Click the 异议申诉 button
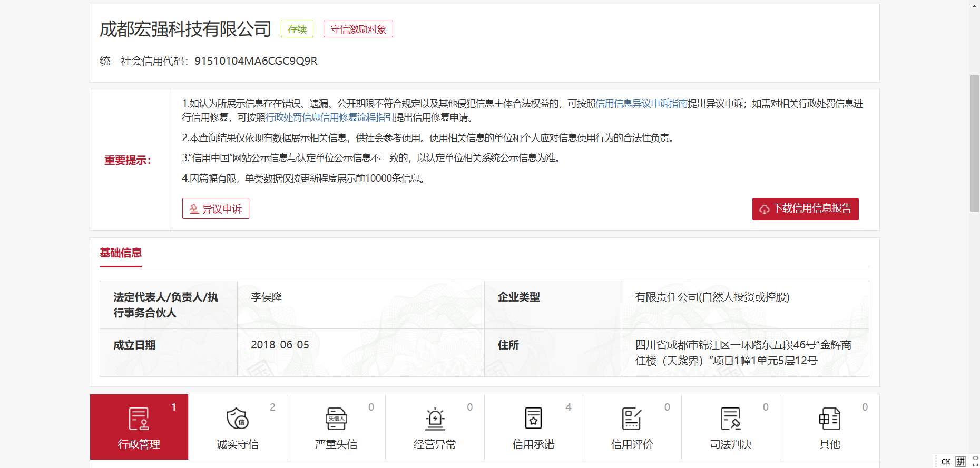Image resolution: width=980 pixels, height=468 pixels. click(x=215, y=208)
